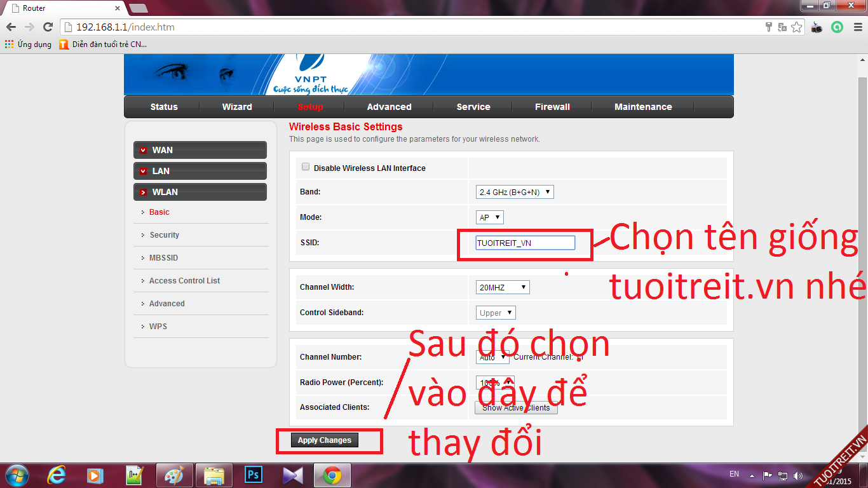Click into the SSID text field
Viewport: 868px width, 488px height.
click(525, 243)
